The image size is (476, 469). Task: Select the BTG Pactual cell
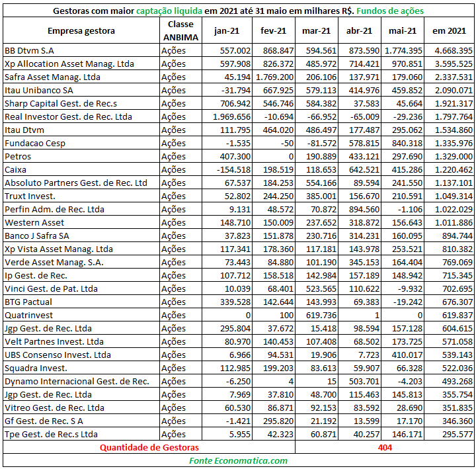tap(81, 302)
